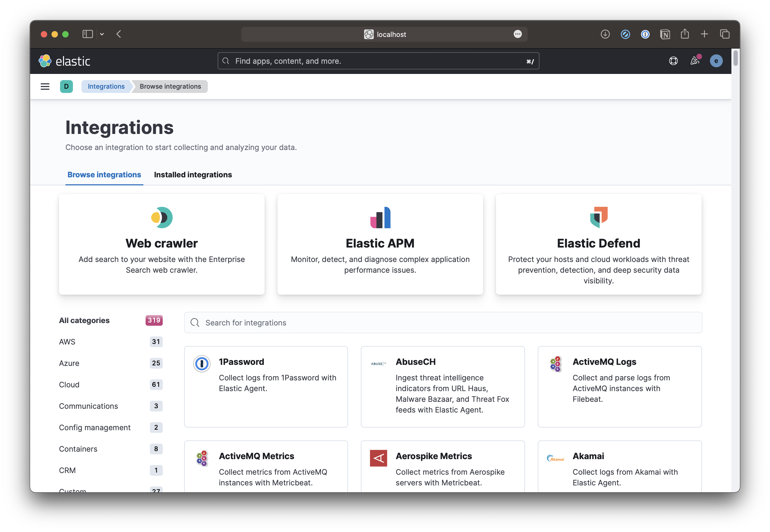
Task: Click the 1Password integration icon
Action: (202, 364)
